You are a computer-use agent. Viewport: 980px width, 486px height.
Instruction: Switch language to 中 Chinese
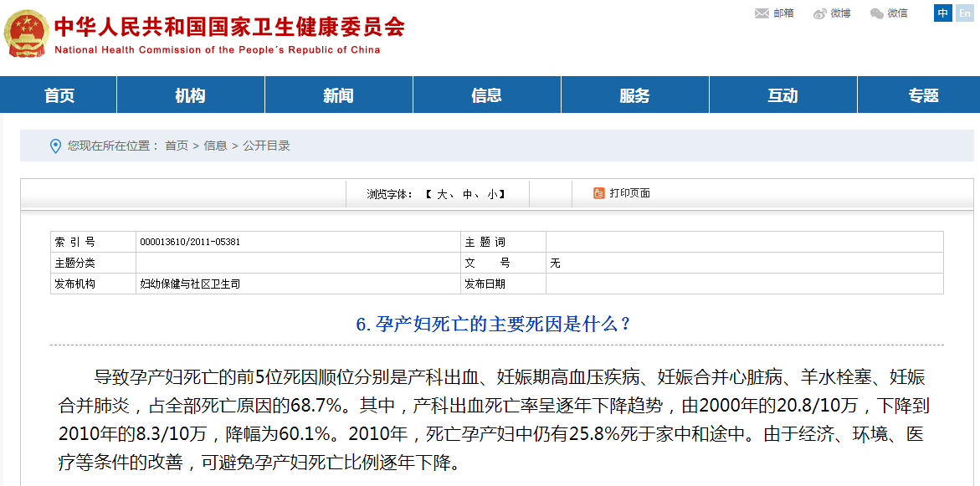point(943,13)
